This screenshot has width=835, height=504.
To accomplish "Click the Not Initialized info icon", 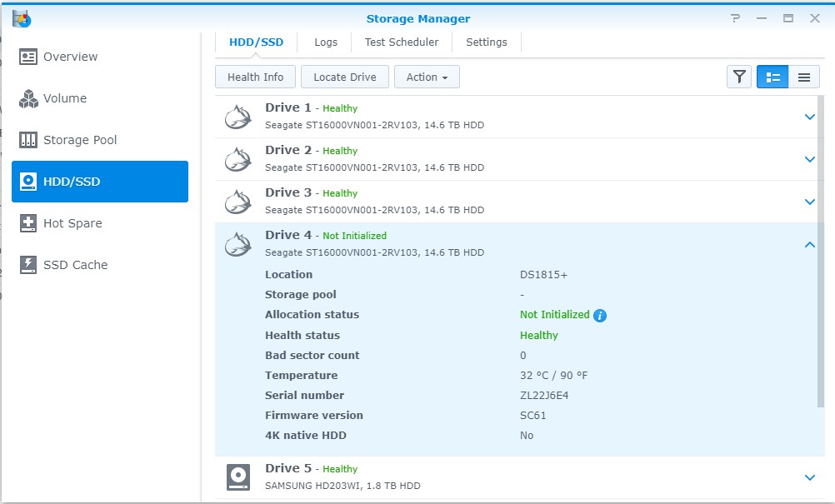I will (x=600, y=316).
